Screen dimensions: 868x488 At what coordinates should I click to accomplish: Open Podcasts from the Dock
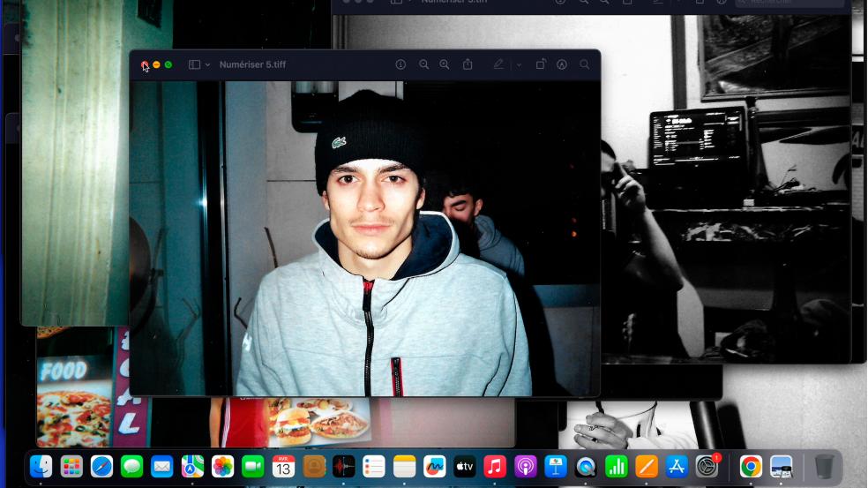coord(526,467)
